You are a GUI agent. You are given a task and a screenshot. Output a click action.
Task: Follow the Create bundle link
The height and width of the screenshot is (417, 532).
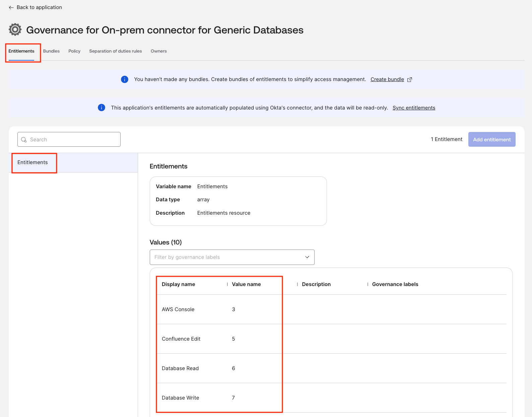[x=387, y=79]
